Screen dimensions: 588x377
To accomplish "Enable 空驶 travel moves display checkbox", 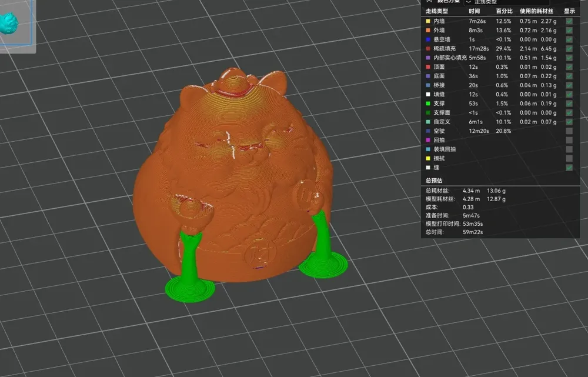I will [569, 131].
